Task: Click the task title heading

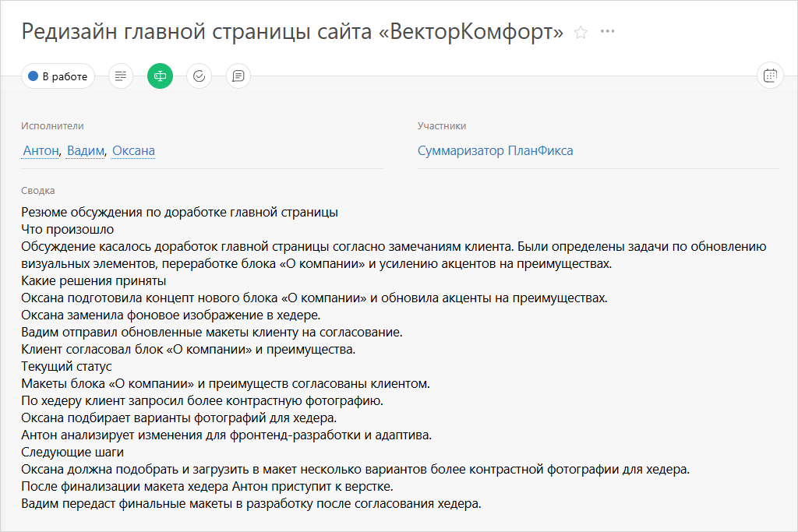Action: [291, 31]
